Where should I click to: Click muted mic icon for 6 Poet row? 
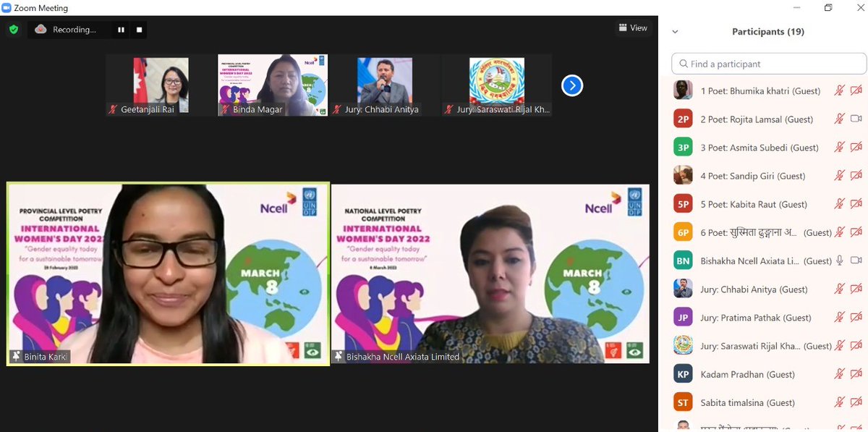pyautogui.click(x=839, y=232)
